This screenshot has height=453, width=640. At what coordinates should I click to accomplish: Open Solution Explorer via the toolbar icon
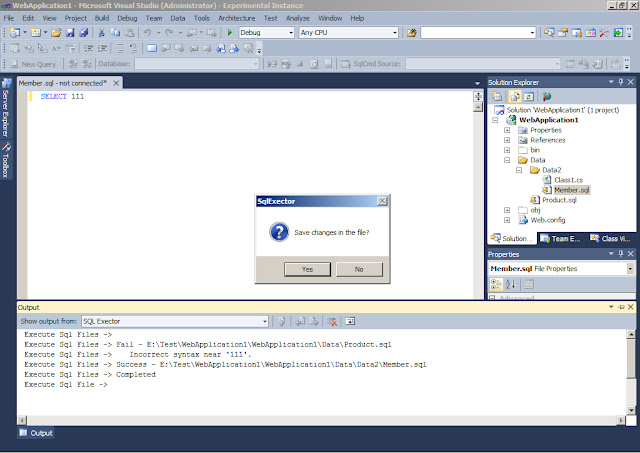coord(549,33)
